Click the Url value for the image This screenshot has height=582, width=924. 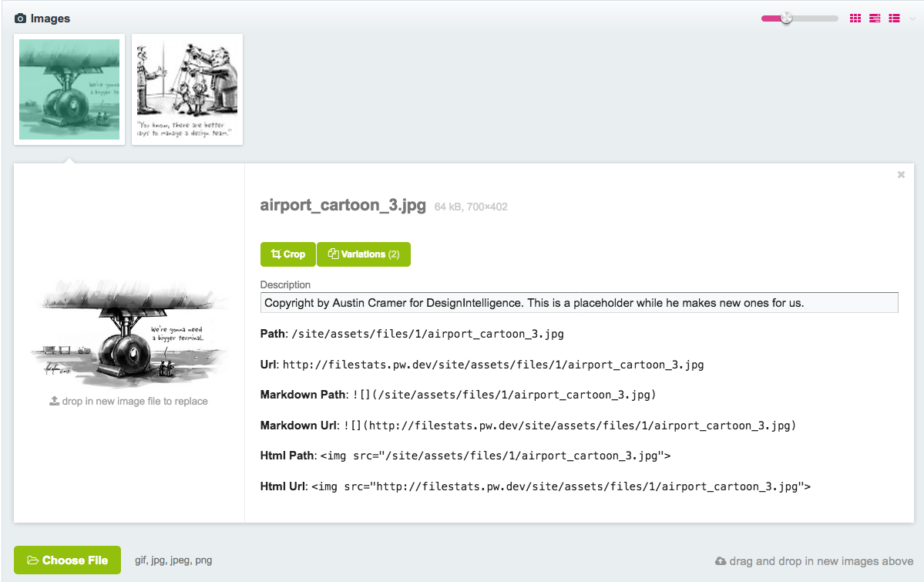pyautogui.click(x=493, y=365)
